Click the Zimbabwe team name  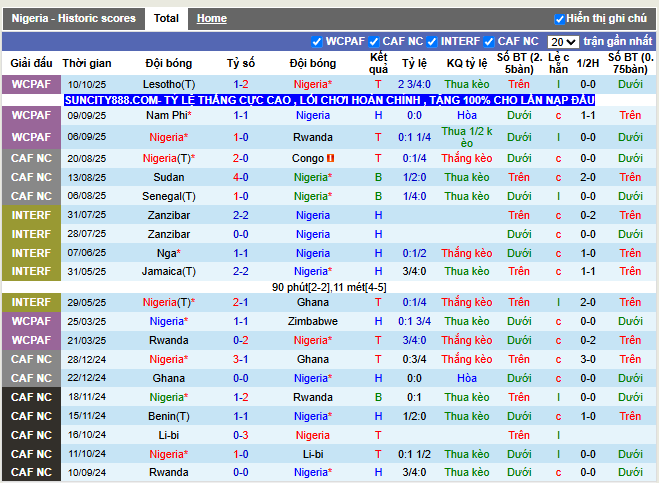312,322
